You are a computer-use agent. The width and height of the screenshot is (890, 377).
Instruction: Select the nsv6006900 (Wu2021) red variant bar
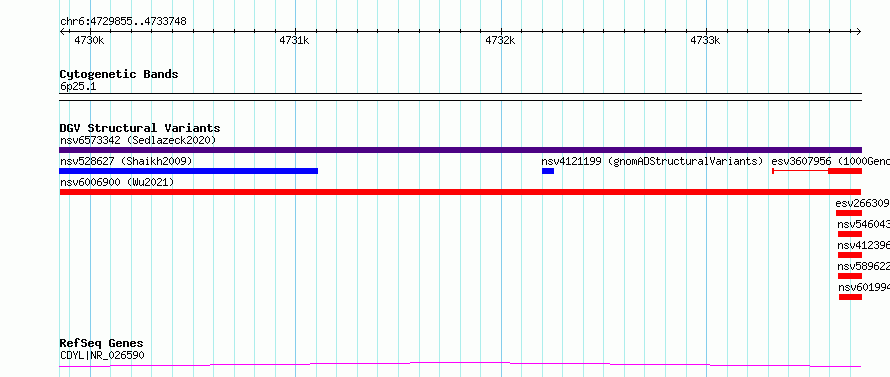(460, 192)
